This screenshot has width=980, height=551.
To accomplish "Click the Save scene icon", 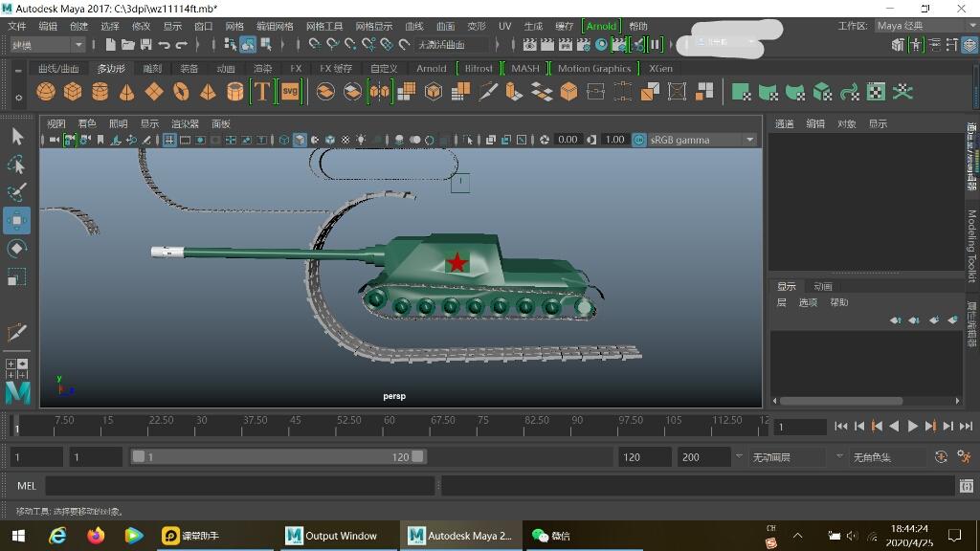I will click(x=145, y=44).
